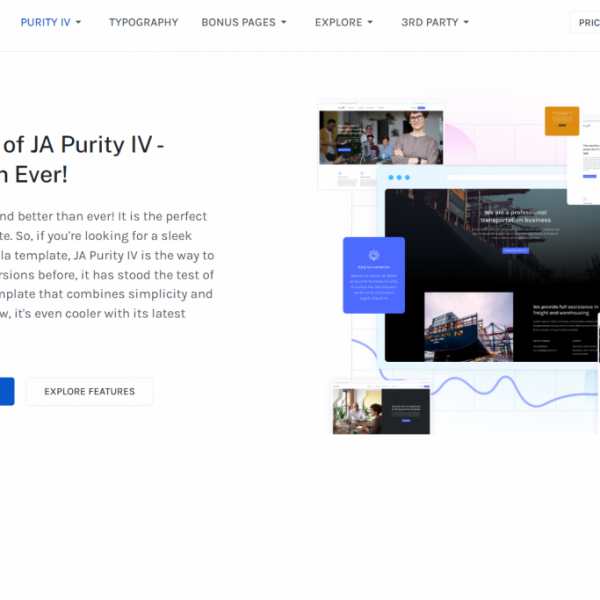
Task: Click the EXPLORE FEATURES button
Action: click(90, 391)
